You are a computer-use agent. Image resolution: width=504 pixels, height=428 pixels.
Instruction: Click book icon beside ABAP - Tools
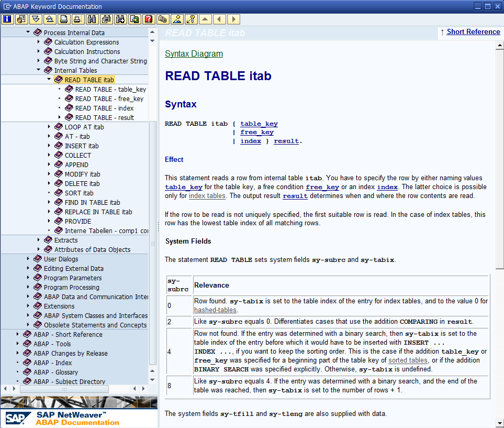coord(27,344)
